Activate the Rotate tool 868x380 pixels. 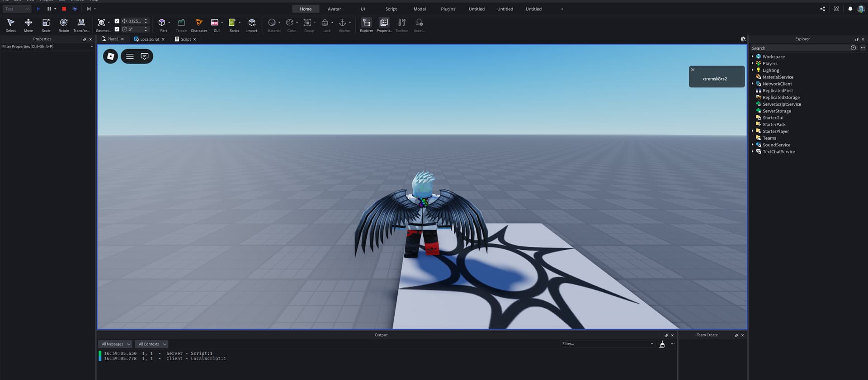(x=64, y=25)
